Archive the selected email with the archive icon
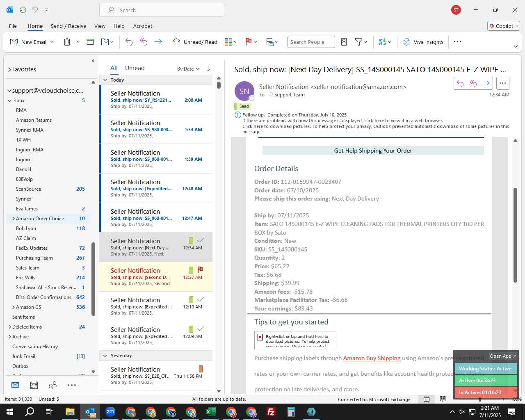The width and height of the screenshot is (525, 420). click(90, 42)
